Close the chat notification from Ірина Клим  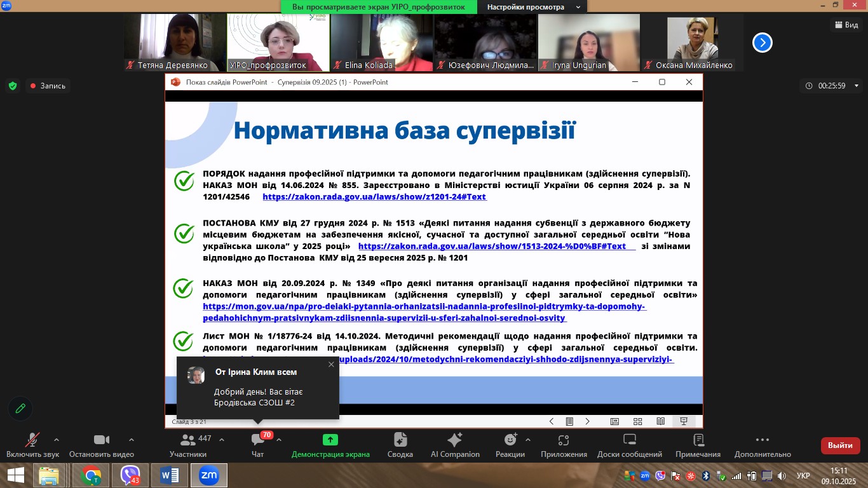tap(331, 364)
